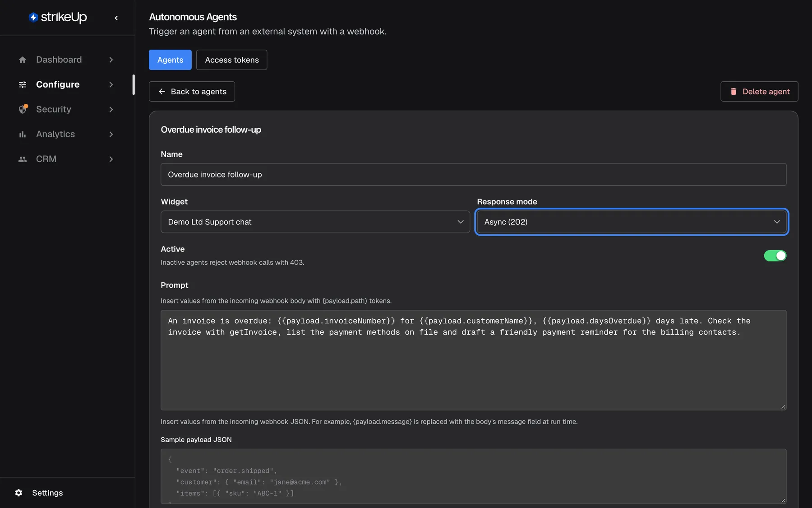
Task: Click the 'Sample payload JSON' label
Action: (196, 439)
